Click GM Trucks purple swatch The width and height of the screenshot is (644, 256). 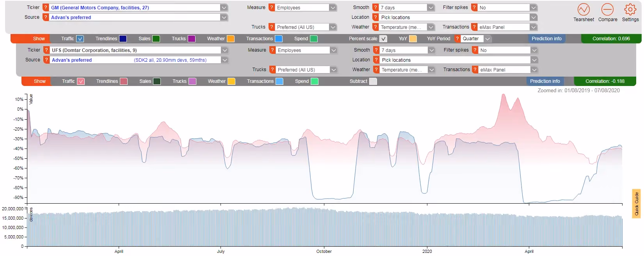tap(192, 39)
